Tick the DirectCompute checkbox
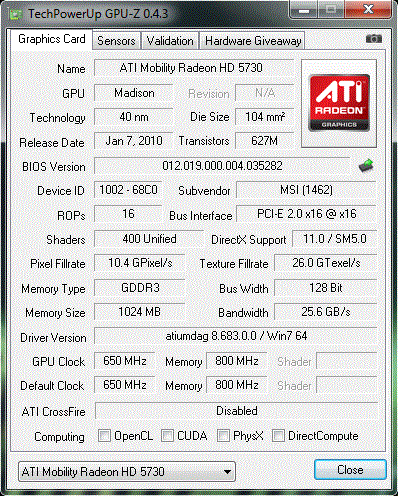The width and height of the screenshot is (398, 496). [x=278, y=436]
